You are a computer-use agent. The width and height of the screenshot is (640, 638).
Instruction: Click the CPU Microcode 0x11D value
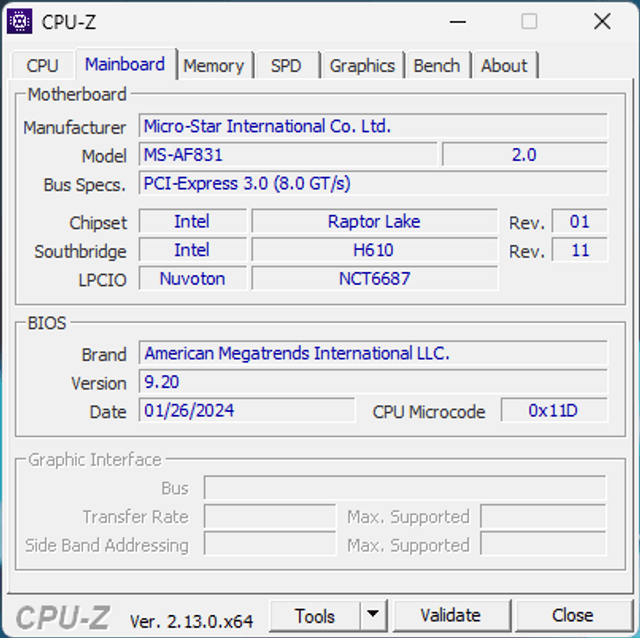point(554,410)
